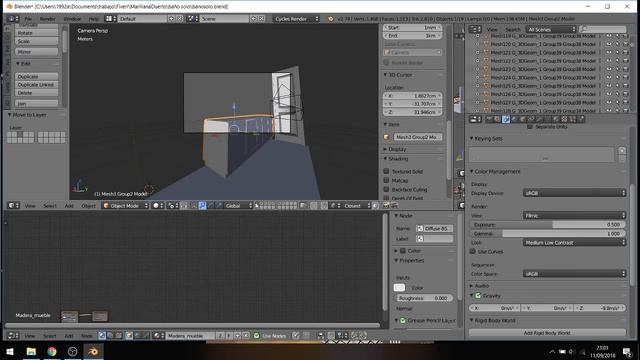Open the Look Medium Low Contrast dropdown
Image resolution: width=640 pixels, height=360 pixels.
coord(574,242)
